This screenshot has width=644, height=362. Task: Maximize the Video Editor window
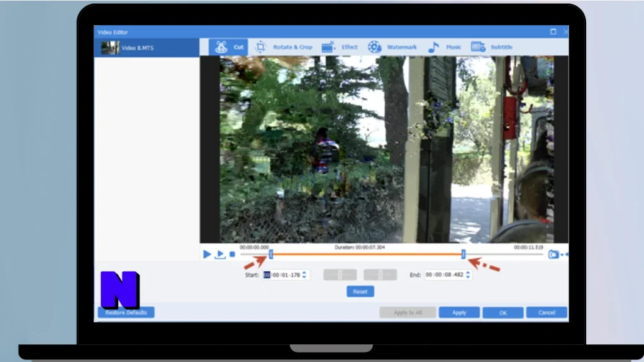coord(553,31)
